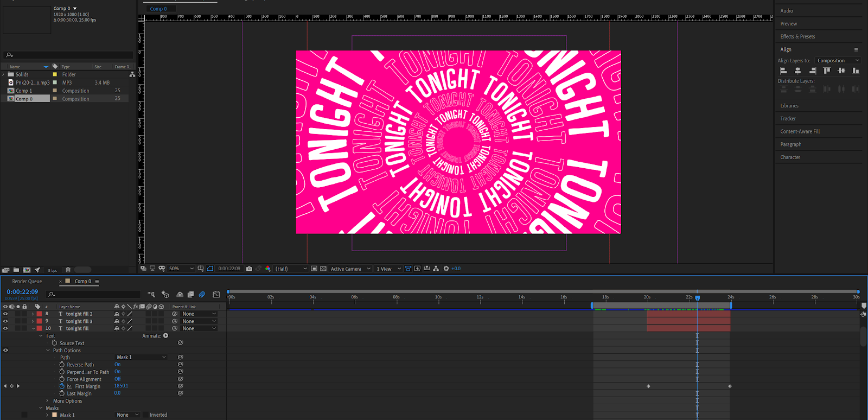Open the Active Camera dropdown

pos(350,269)
